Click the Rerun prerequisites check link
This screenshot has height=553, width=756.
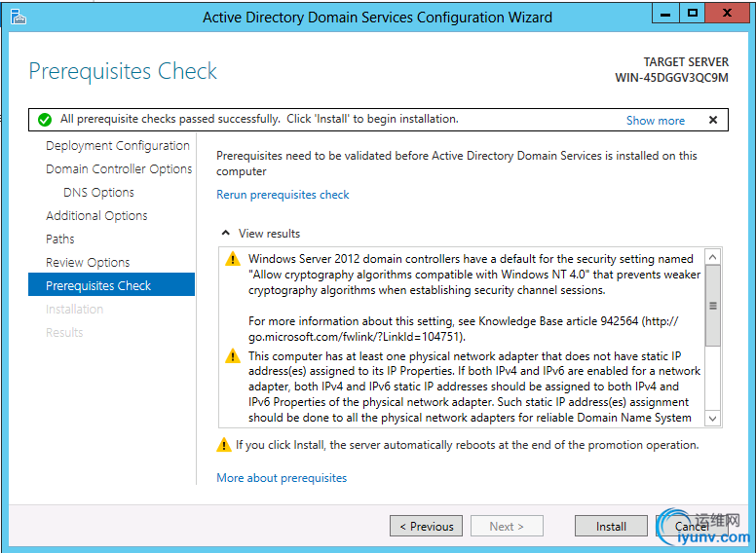click(x=283, y=195)
